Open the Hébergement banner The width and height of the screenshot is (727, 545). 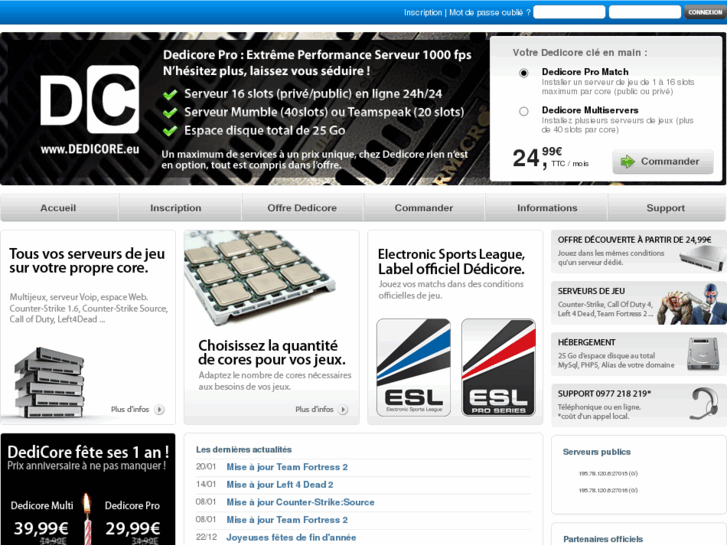tap(639, 354)
